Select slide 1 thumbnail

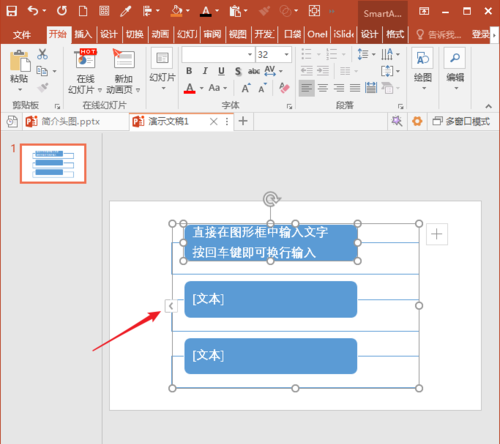point(53,164)
